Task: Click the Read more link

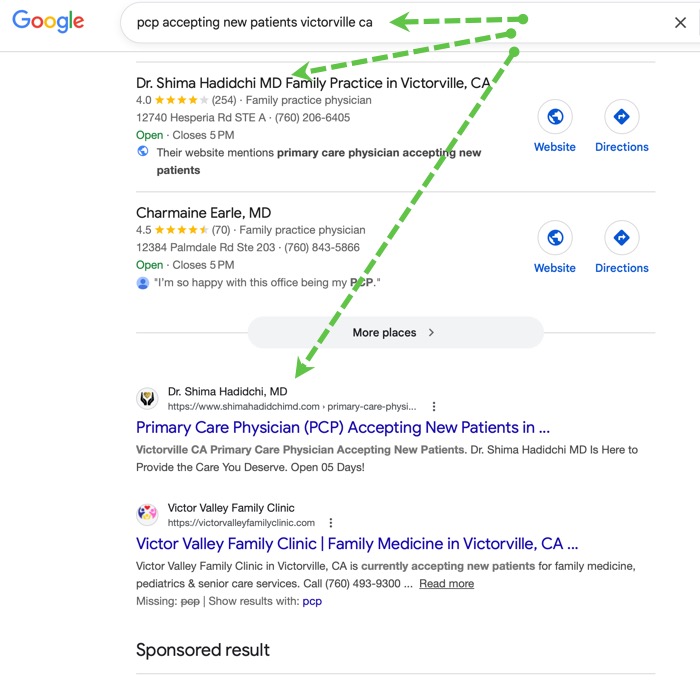Action: click(446, 584)
